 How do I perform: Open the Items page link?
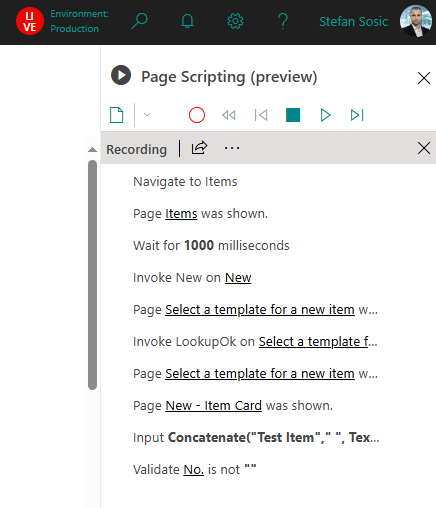(181, 214)
